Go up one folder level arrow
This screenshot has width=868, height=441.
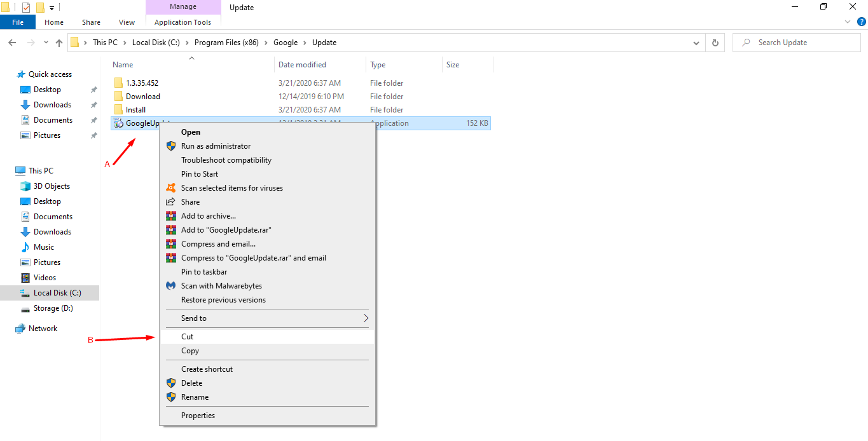(x=59, y=43)
